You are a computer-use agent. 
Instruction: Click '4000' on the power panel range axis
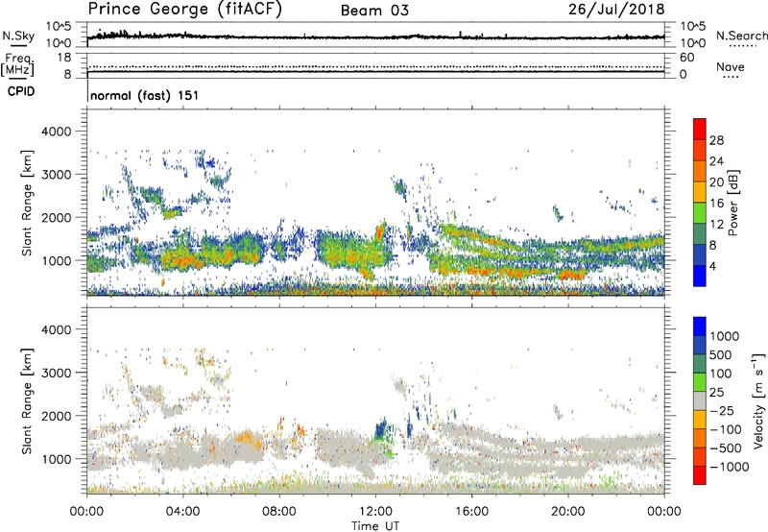pos(56,132)
